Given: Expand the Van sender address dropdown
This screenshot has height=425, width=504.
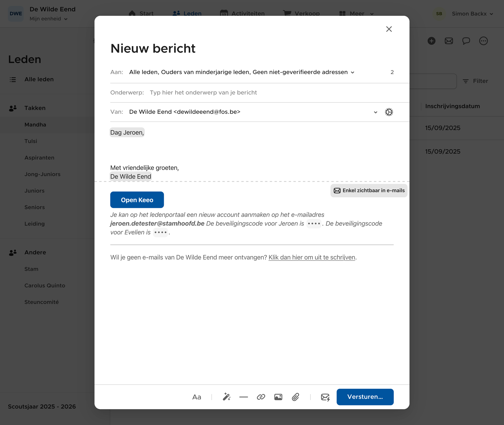Looking at the screenshot, I should click(375, 112).
